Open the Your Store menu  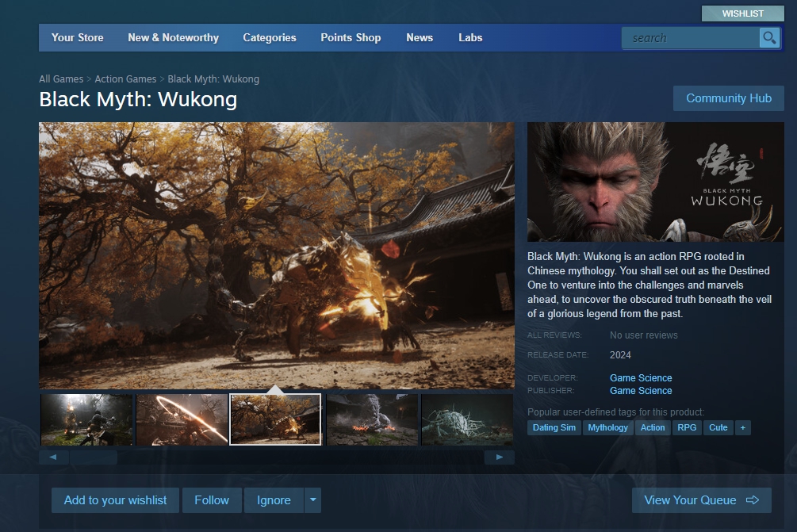click(x=78, y=38)
